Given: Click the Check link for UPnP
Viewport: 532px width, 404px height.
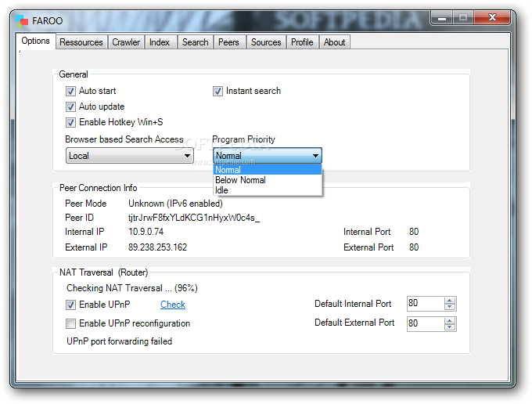Looking at the screenshot, I should pyautogui.click(x=173, y=305).
